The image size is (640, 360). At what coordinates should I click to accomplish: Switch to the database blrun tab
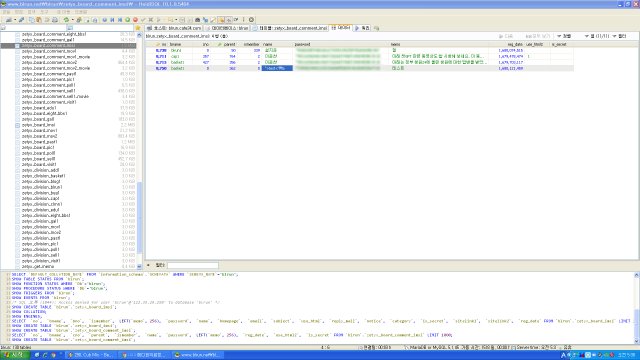[227, 28]
